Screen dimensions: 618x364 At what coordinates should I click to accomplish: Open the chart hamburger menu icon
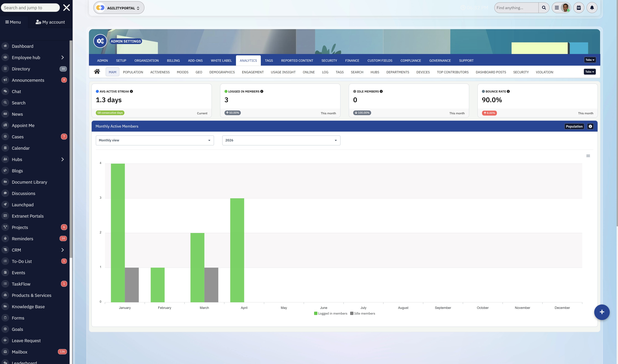tap(588, 156)
